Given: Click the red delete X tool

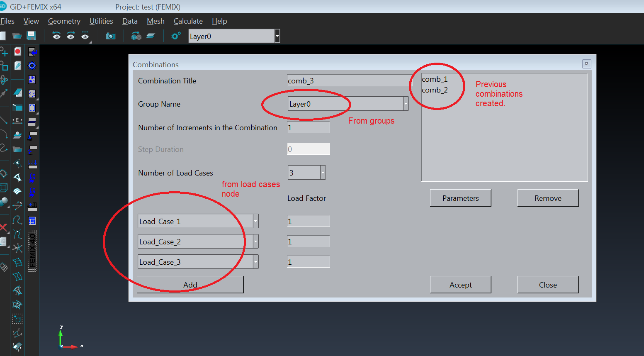Looking at the screenshot, I should 4,227.
